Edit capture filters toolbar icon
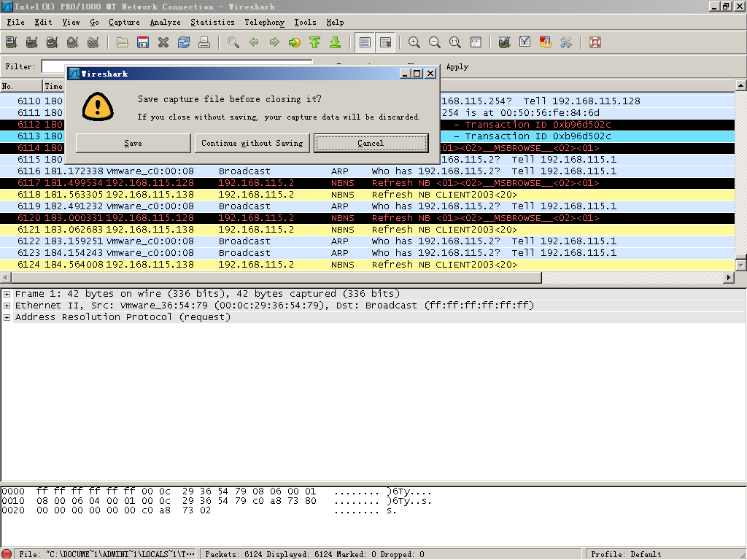The image size is (747, 560). [x=505, y=42]
